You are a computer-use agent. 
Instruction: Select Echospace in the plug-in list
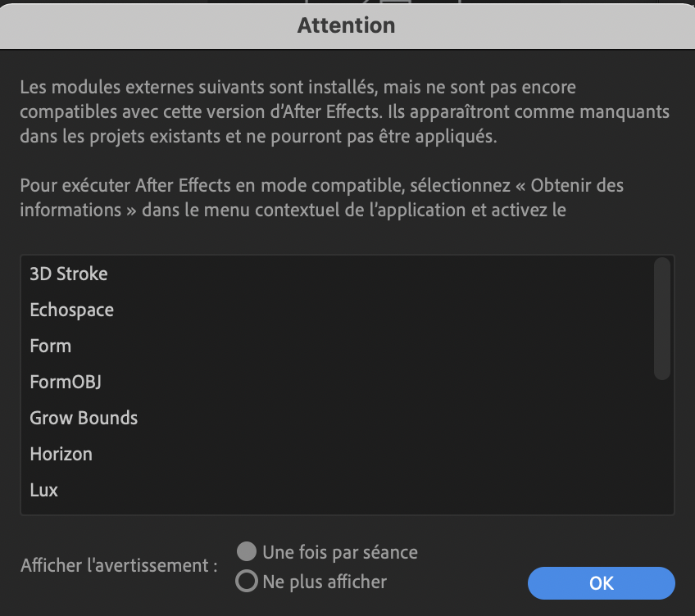pyautogui.click(x=72, y=310)
